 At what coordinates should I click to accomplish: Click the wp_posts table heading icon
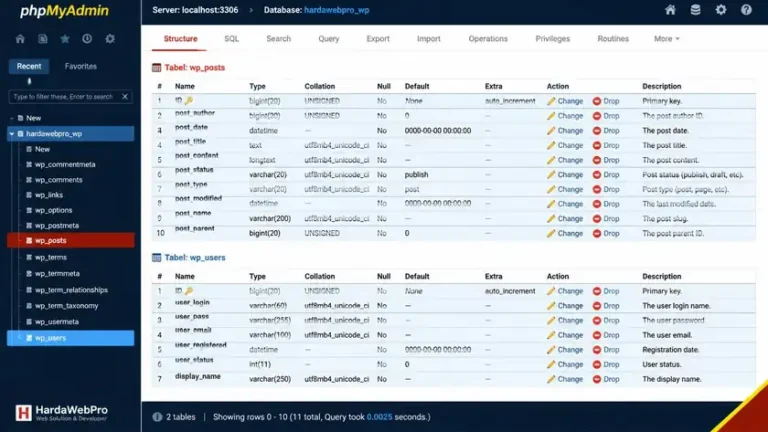tap(156, 68)
